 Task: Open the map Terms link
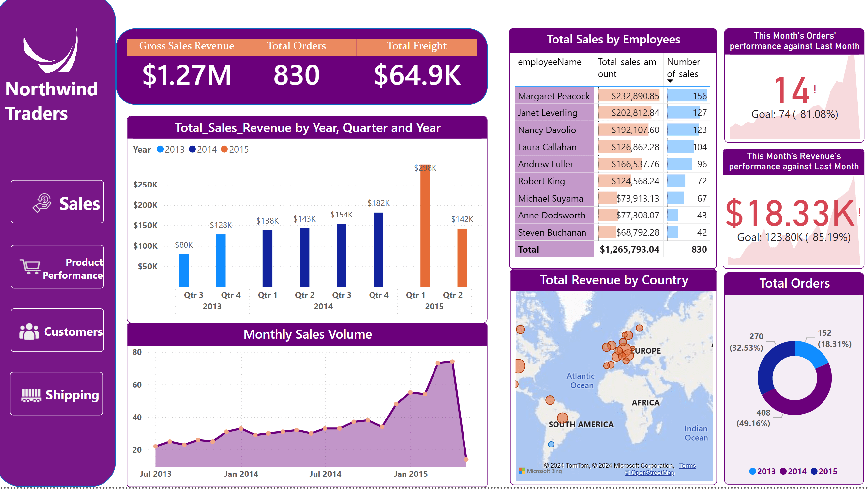687,465
